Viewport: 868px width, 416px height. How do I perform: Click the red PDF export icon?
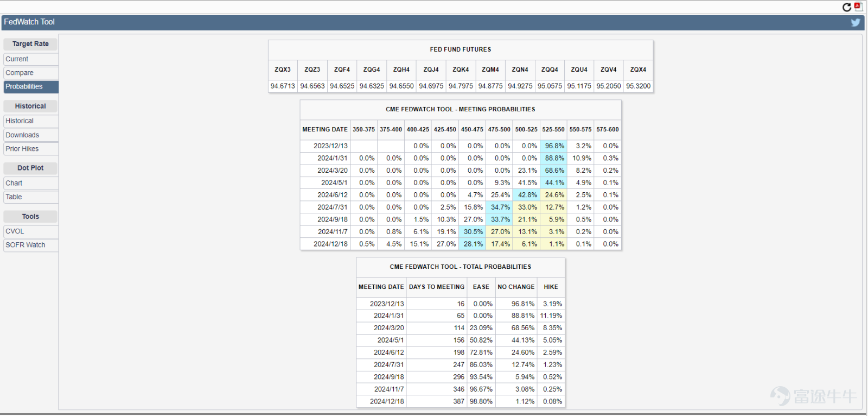click(858, 7)
